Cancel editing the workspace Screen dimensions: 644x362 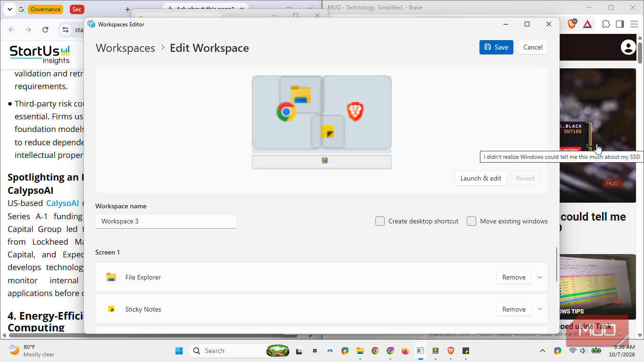click(533, 47)
